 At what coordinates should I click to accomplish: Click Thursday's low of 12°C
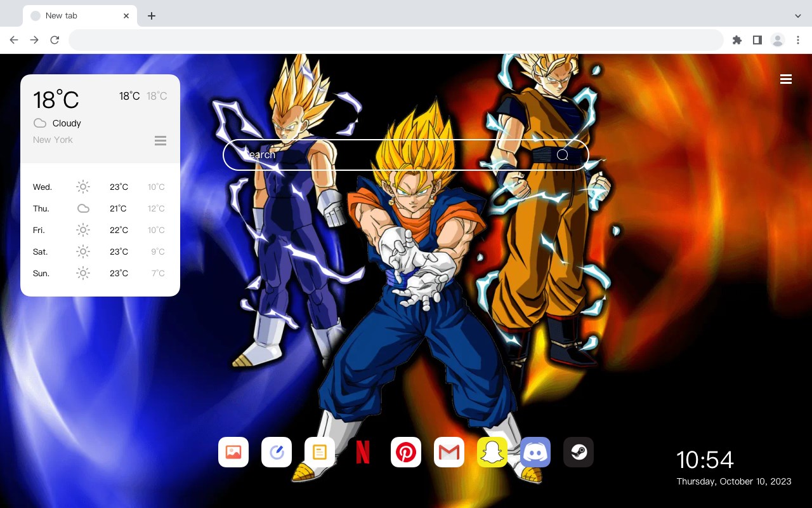tap(156, 208)
